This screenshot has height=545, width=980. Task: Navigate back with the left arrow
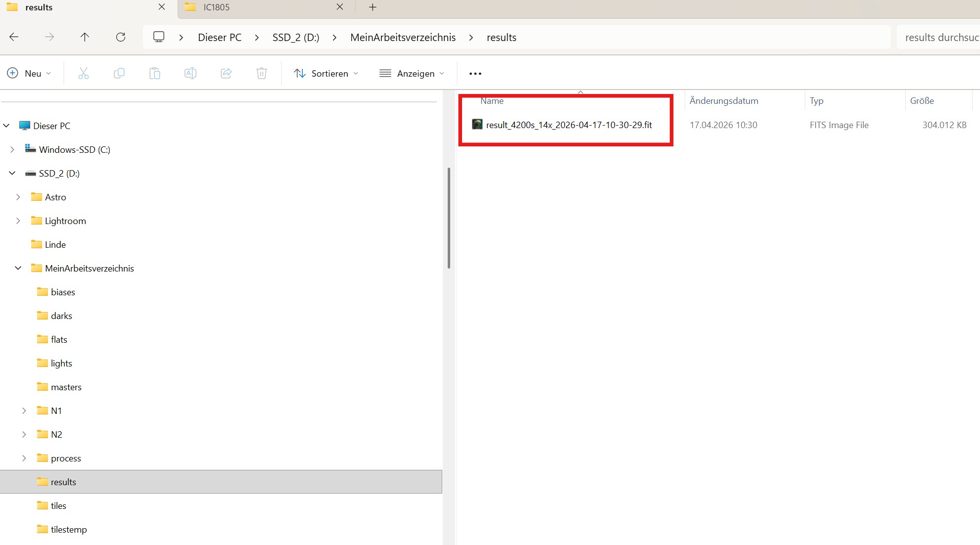click(14, 37)
